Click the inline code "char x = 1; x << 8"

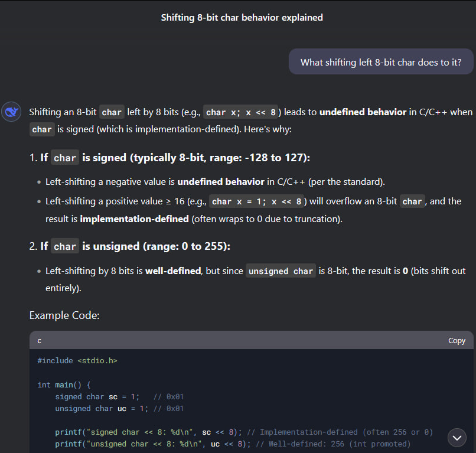257,201
